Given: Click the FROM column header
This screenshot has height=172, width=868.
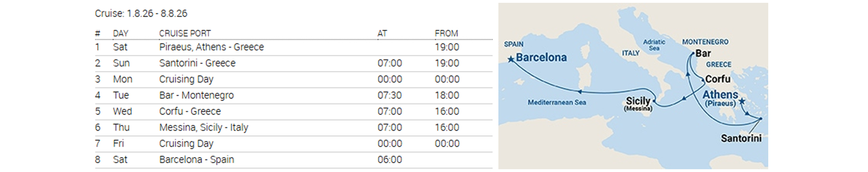Looking at the screenshot, I should [x=446, y=34].
